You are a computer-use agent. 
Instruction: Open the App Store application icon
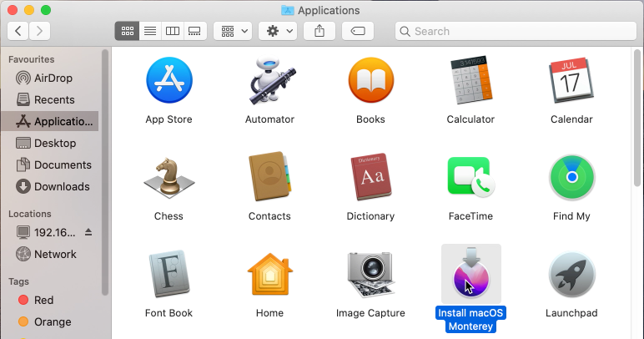pyautogui.click(x=169, y=80)
